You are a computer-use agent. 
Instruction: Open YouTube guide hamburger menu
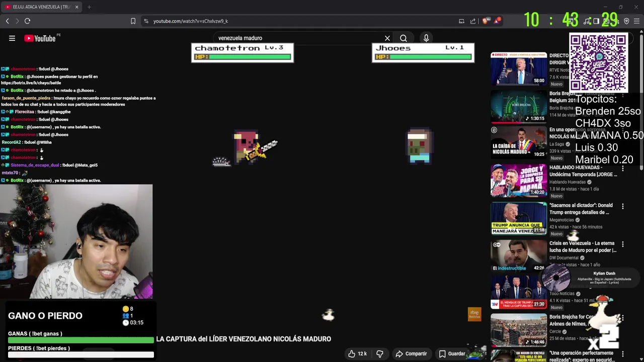tap(12, 38)
